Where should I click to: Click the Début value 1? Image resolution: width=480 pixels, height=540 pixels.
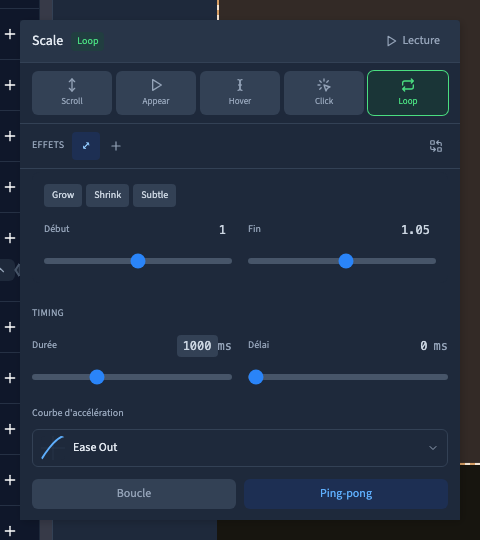point(222,230)
